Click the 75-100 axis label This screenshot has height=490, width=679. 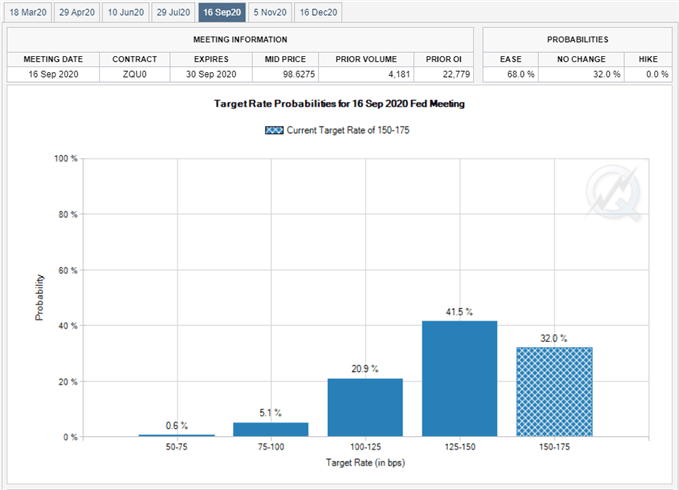(x=271, y=447)
